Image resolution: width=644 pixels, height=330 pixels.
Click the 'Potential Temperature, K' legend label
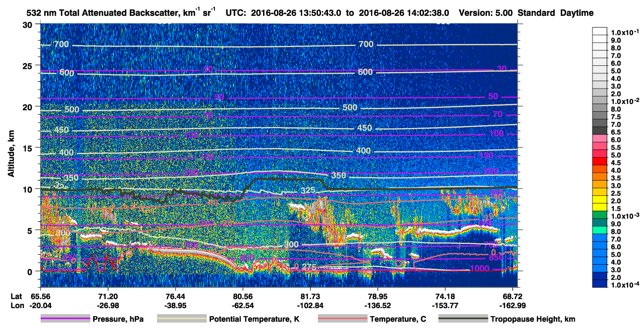point(255,319)
